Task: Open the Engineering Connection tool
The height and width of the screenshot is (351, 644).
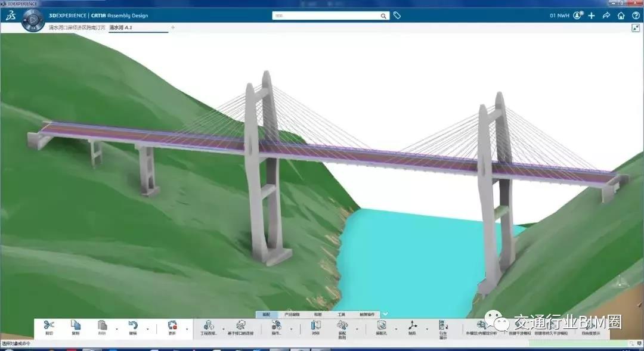Action: tap(209, 325)
